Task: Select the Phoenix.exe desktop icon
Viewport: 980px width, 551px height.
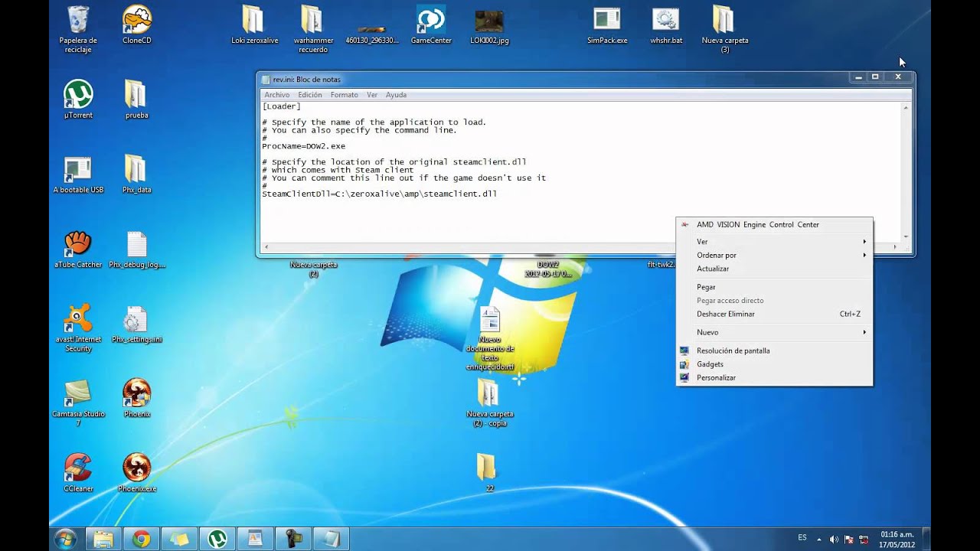Action: click(137, 473)
